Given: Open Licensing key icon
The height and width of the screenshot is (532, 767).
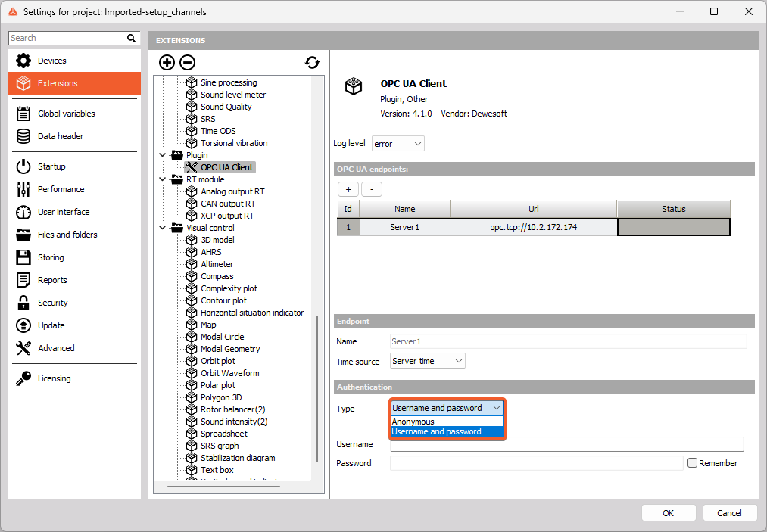Looking at the screenshot, I should (x=23, y=378).
